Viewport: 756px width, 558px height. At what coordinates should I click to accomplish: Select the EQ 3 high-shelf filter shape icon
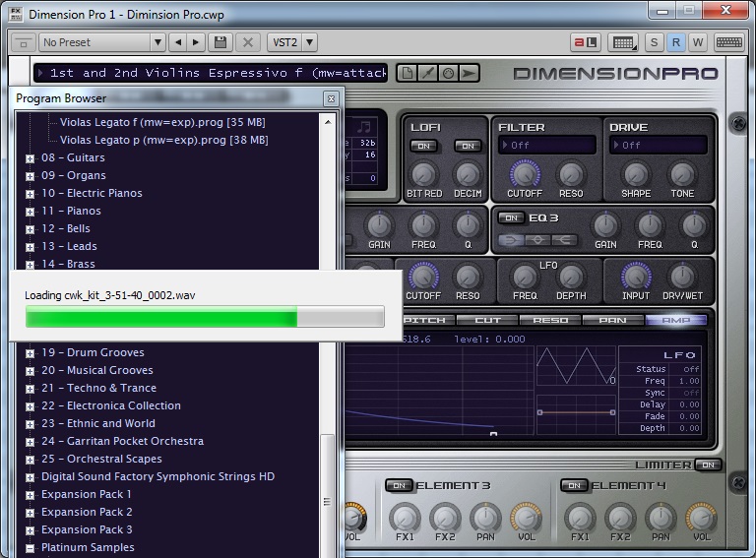point(564,239)
